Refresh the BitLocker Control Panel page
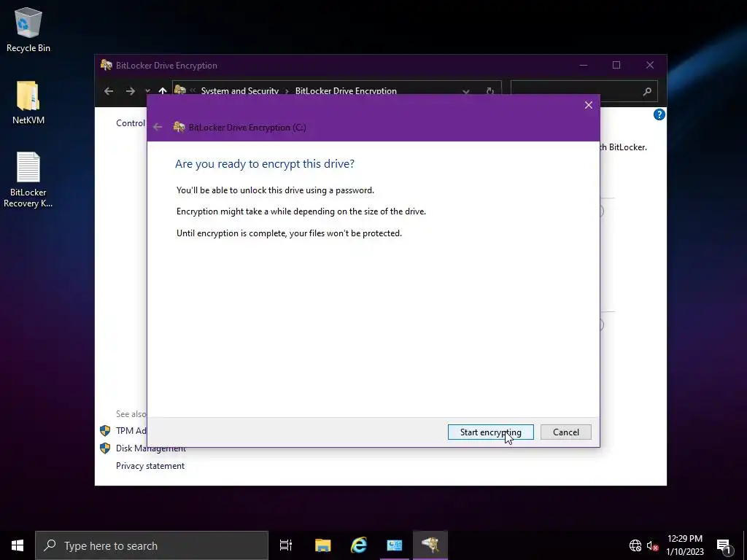The width and height of the screenshot is (747, 560). (x=489, y=91)
